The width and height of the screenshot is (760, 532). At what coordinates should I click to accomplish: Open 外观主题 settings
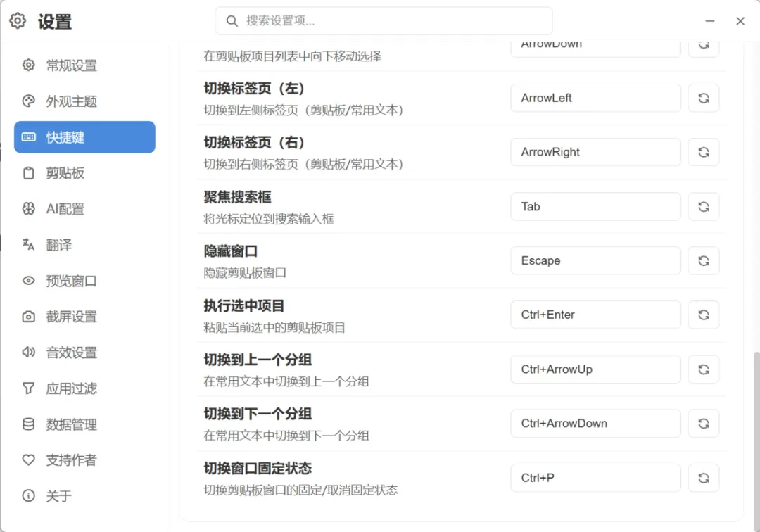pyautogui.click(x=84, y=101)
